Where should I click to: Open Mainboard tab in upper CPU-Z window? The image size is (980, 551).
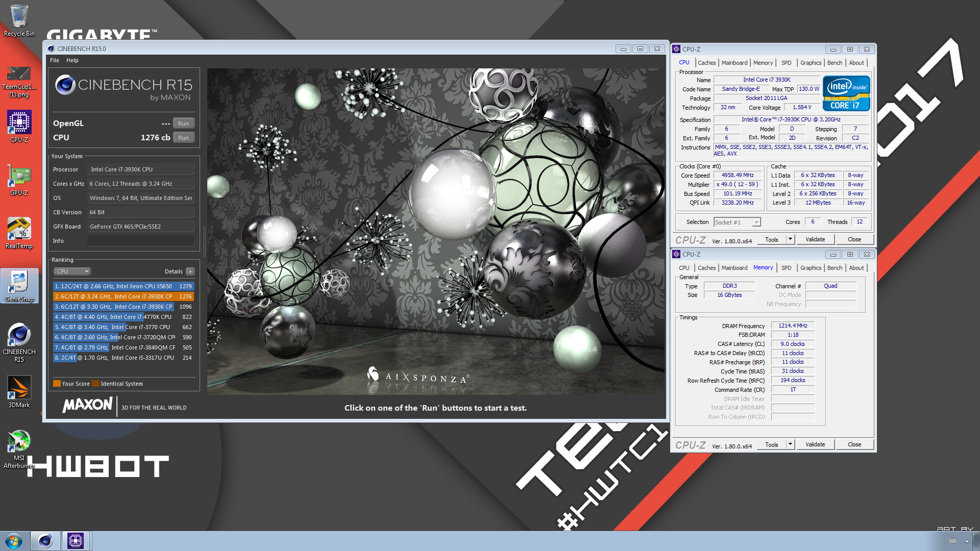click(x=734, y=63)
